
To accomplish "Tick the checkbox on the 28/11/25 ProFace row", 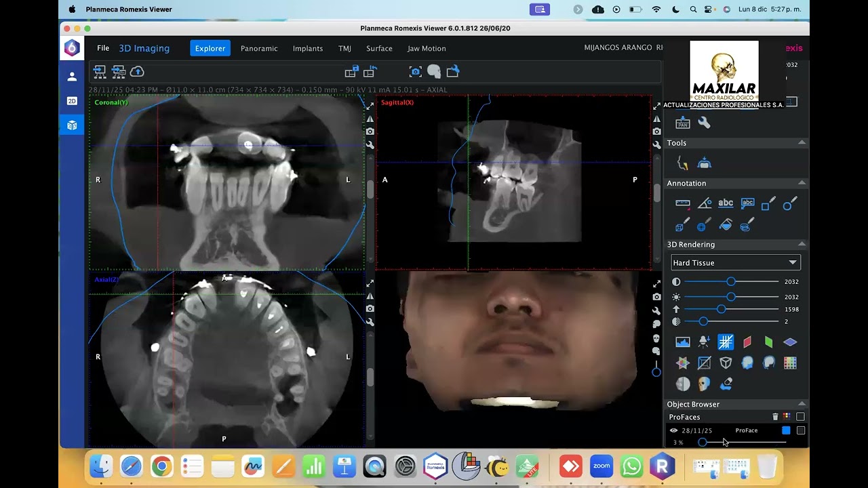I will click(800, 430).
